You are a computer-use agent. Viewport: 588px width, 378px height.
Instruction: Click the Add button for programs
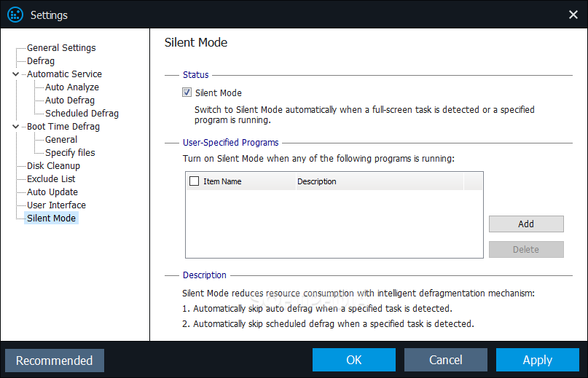click(526, 224)
